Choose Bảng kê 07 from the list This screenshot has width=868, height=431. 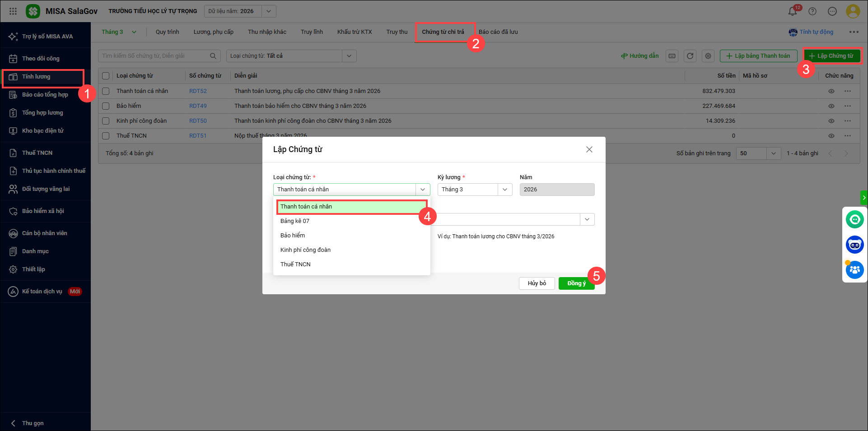295,221
